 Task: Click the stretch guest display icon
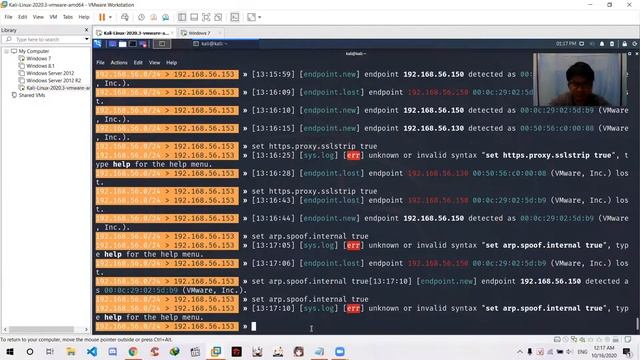click(251, 17)
